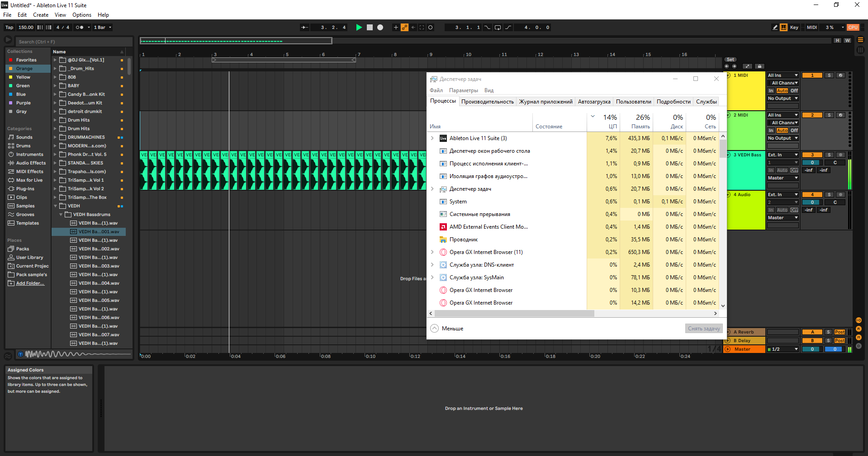Deactivate track 2 MIDI with activator button
The image size is (868, 456).
[812, 115]
